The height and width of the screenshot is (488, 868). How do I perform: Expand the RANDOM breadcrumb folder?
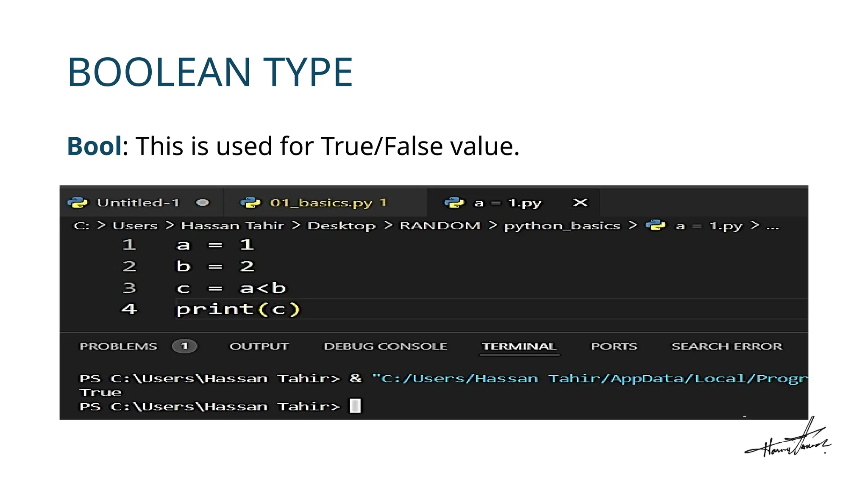pyautogui.click(x=440, y=226)
